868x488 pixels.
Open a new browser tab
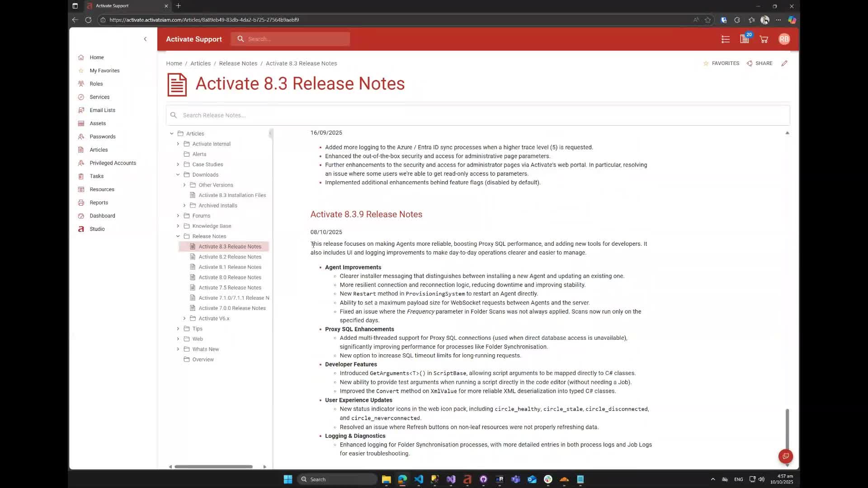pyautogui.click(x=179, y=6)
